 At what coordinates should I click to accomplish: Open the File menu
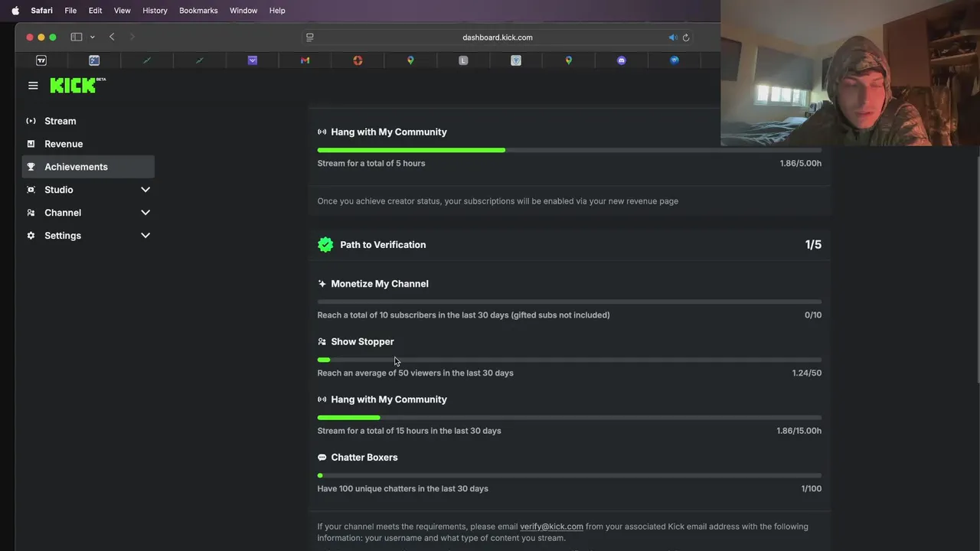pyautogui.click(x=70, y=11)
